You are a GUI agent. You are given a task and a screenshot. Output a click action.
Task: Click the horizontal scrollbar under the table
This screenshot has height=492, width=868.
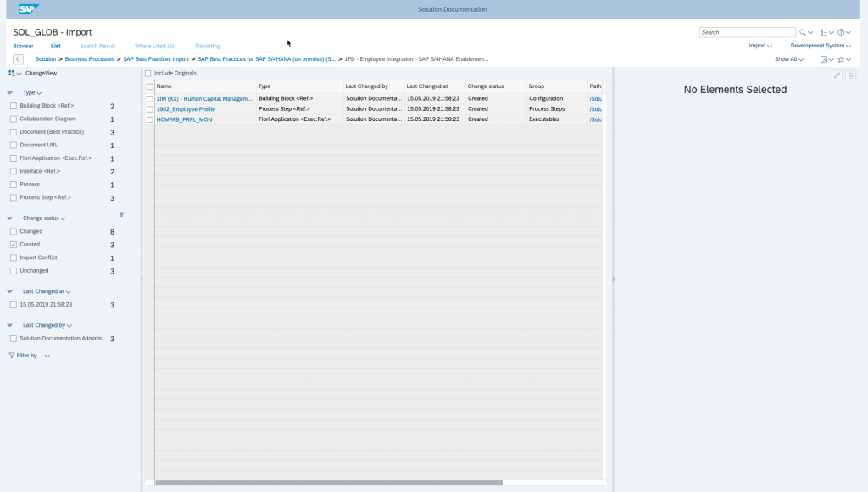tap(329, 483)
